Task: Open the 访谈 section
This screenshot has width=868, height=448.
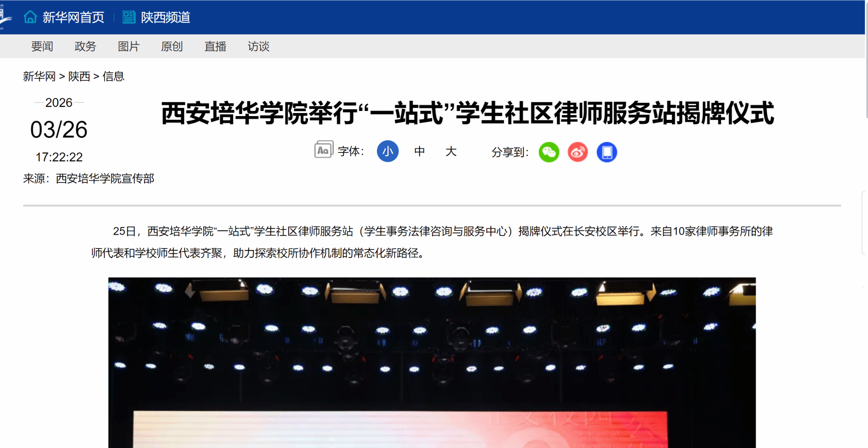Action: [259, 46]
